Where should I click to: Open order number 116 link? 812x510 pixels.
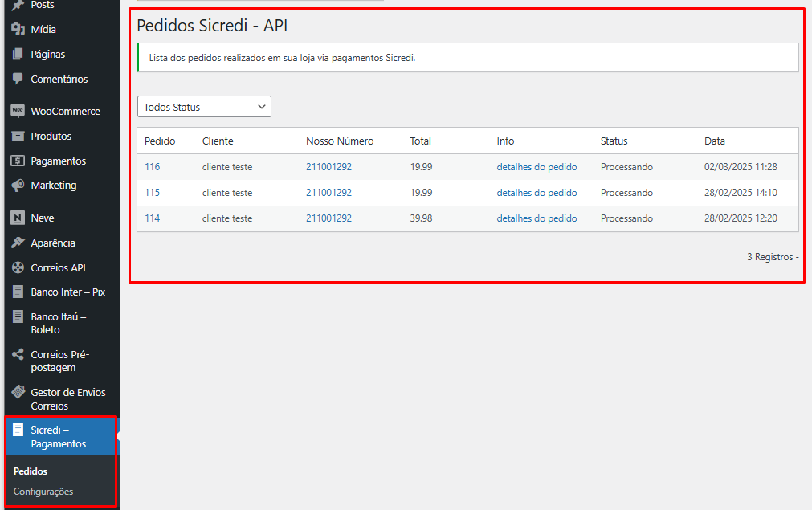(x=152, y=167)
